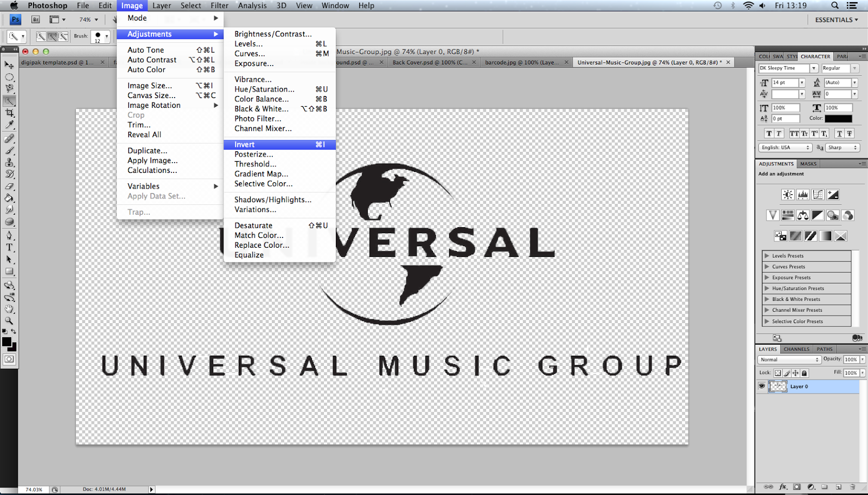Hide Layer 0 with the eye icon
868x495 pixels.
[762, 386]
